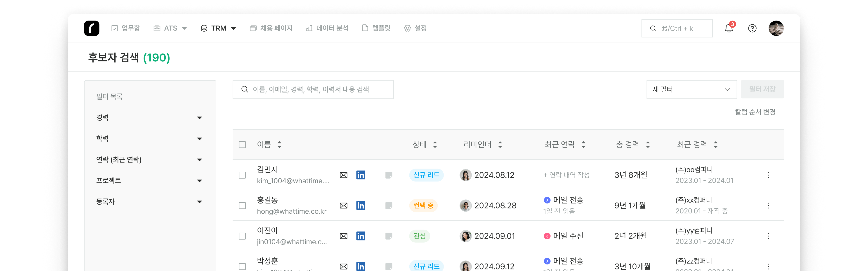Click + 연락 내역 작성 for 김민지
Screen dimensions: 868x271
(x=566, y=175)
